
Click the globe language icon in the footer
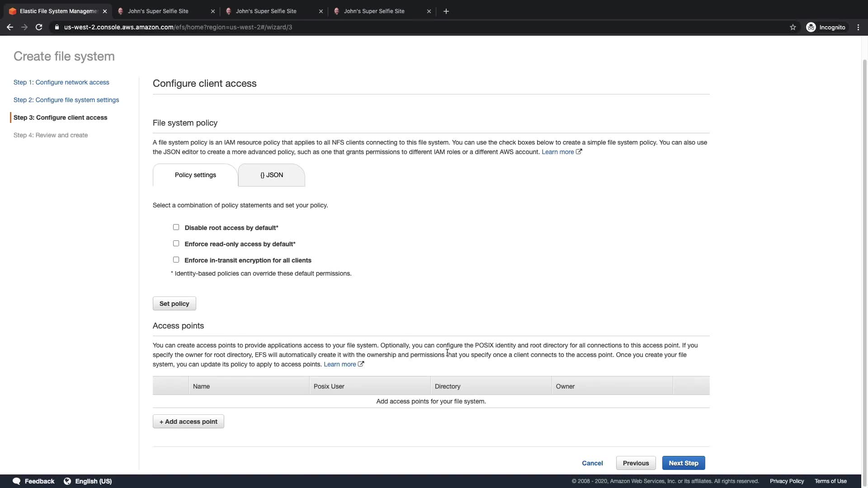tap(67, 481)
